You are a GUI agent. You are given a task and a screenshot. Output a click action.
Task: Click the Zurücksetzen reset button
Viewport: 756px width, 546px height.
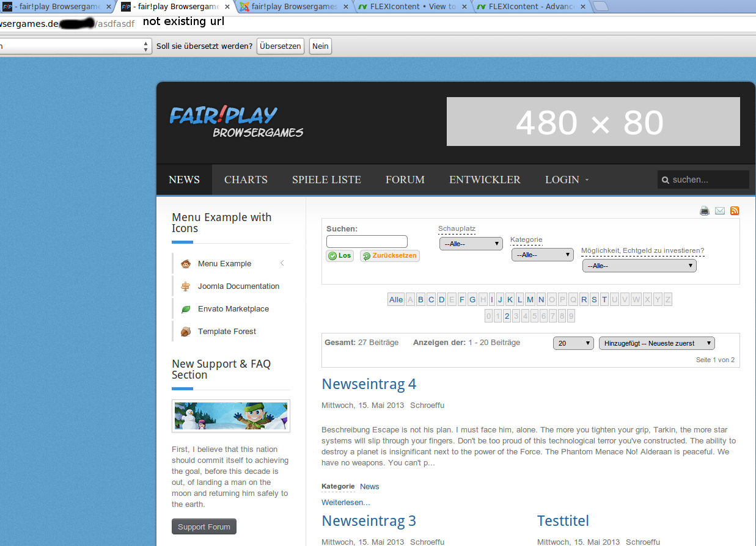click(x=390, y=256)
